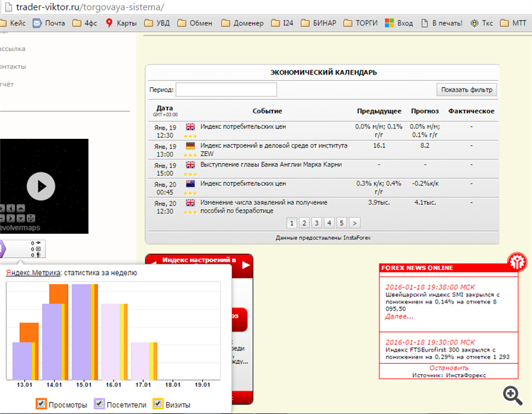
Task: Go to calendar page 3
Action: tap(316, 223)
